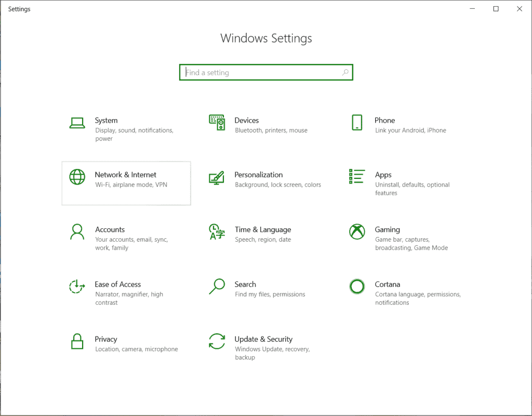Click 'Narrator, magnifier, high contrast' text

pos(129,298)
